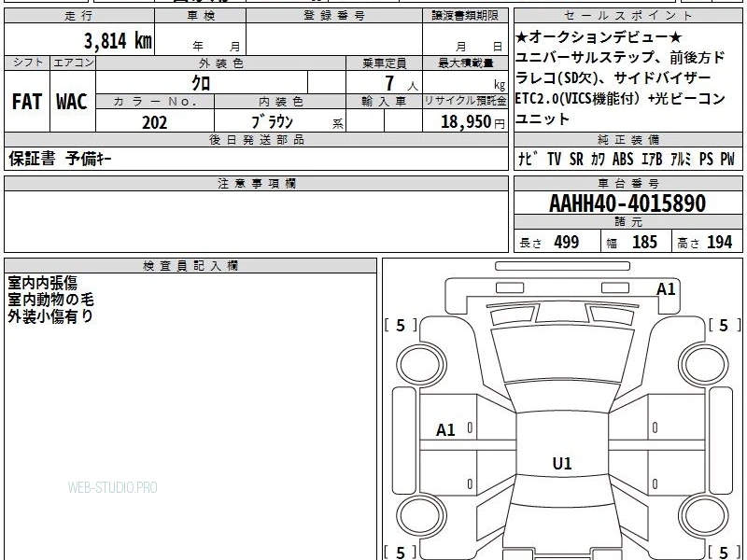747x560 pixels.
Task: Click TV equipment code
Action: pyautogui.click(x=554, y=159)
